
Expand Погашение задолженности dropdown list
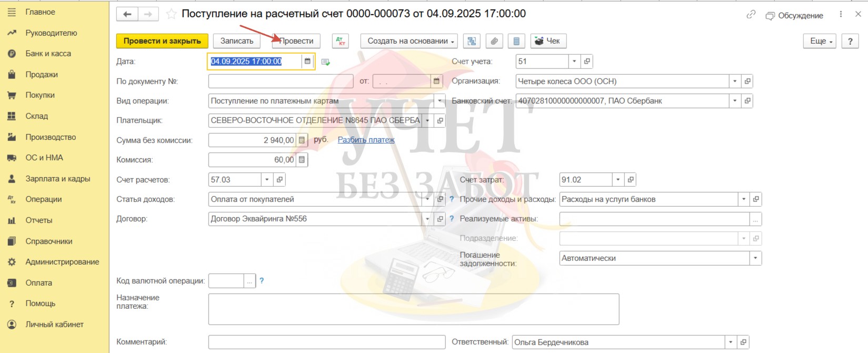(x=755, y=258)
